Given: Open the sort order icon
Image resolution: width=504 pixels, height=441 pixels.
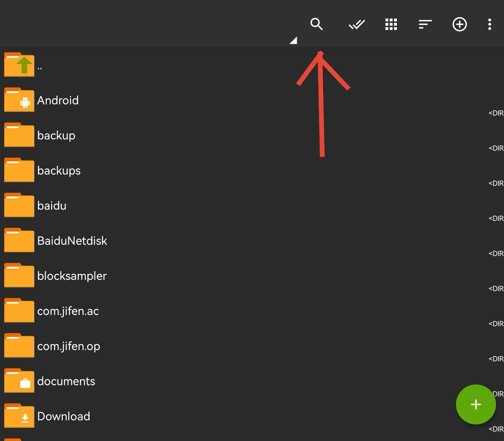Looking at the screenshot, I should point(425,24).
